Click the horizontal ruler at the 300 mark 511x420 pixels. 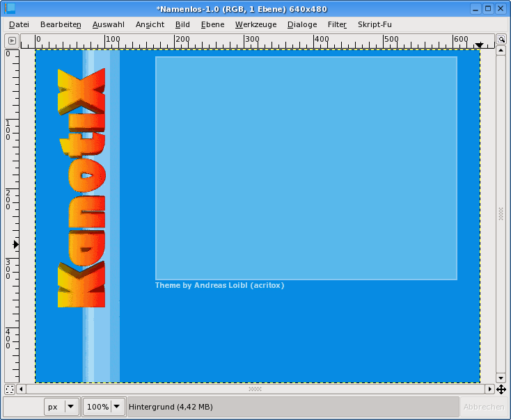click(251, 41)
